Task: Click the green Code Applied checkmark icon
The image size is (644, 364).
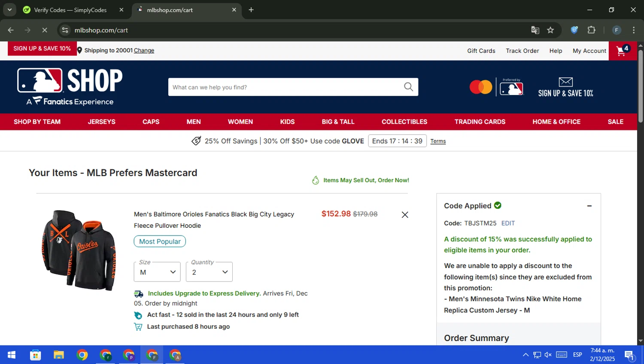Action: pos(498,205)
